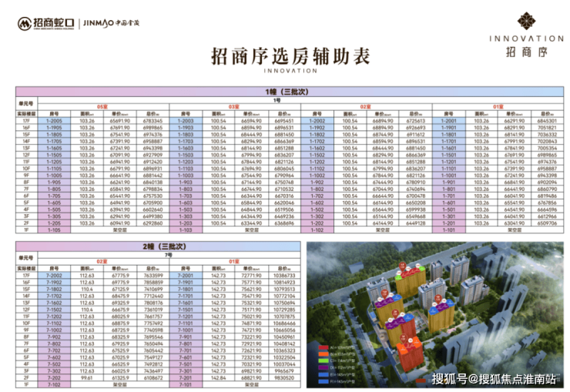570x392 pixels.
Task: Select room cell 1-101
Action: click(448, 230)
